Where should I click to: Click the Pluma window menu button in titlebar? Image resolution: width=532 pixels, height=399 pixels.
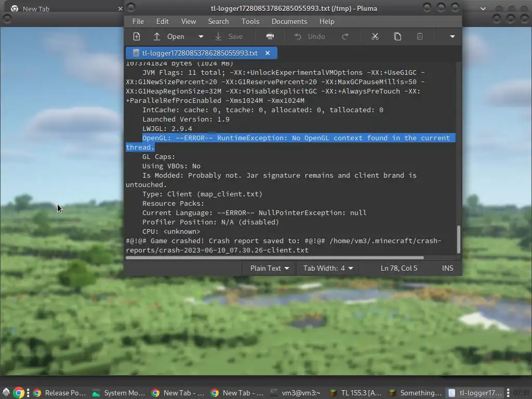pos(131,7)
